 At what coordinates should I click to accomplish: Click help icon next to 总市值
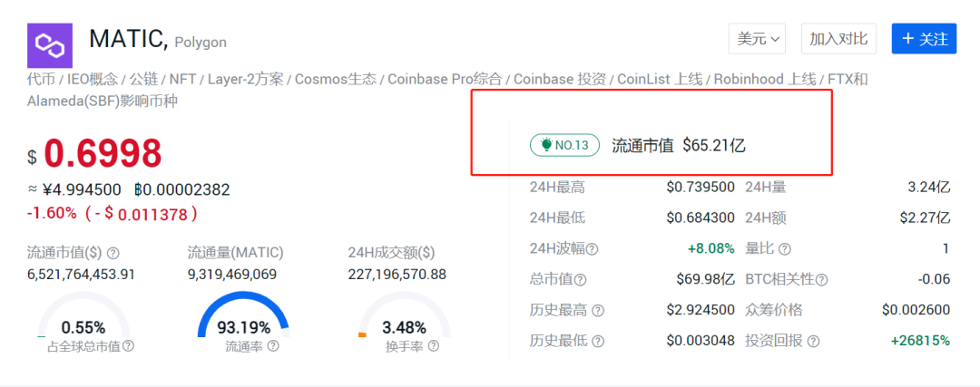coord(581,279)
